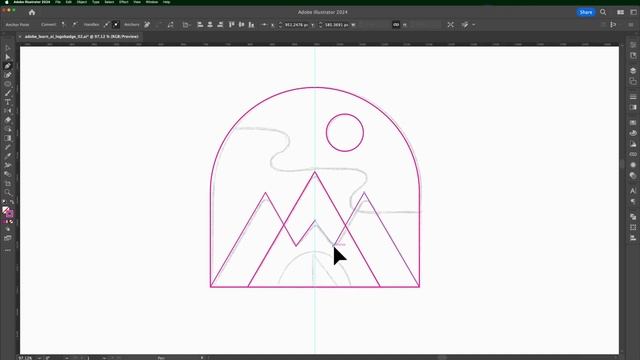The image size is (640, 360).
Task: Open the Edit menu
Action: (69, 2)
